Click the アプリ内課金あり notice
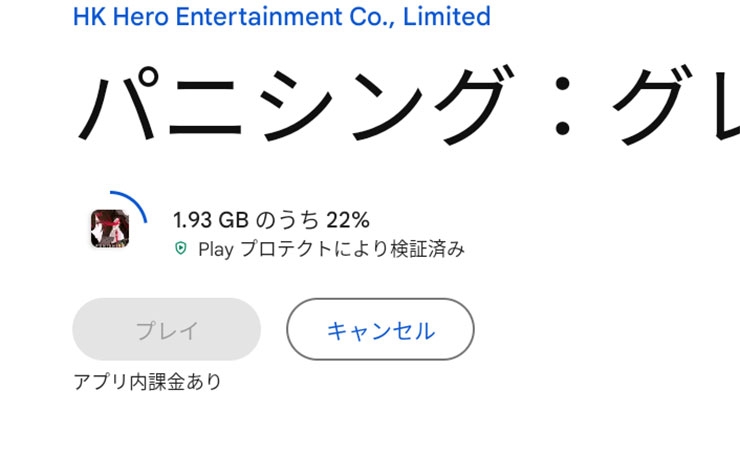The width and height of the screenshot is (740, 455). (x=148, y=381)
